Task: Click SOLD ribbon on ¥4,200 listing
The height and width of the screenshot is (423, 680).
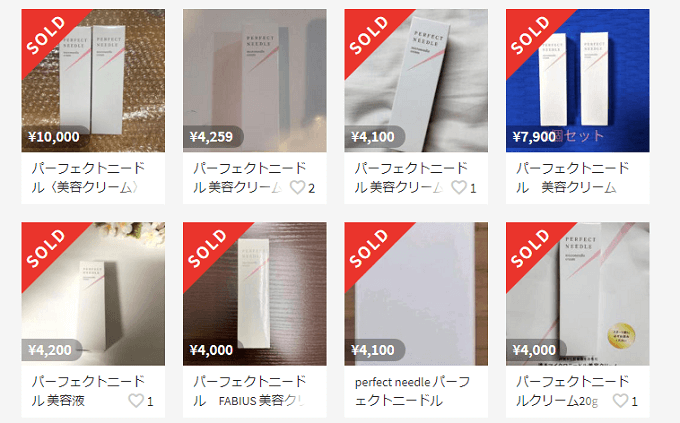Action: [x=48, y=248]
